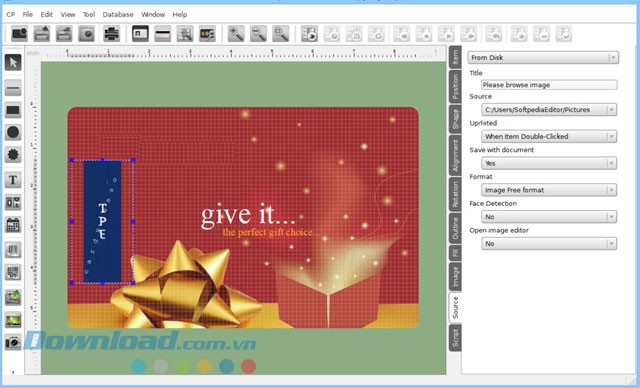This screenshot has height=388, width=640.
Task: Open the From Disk source type dropdown
Action: 543,58
